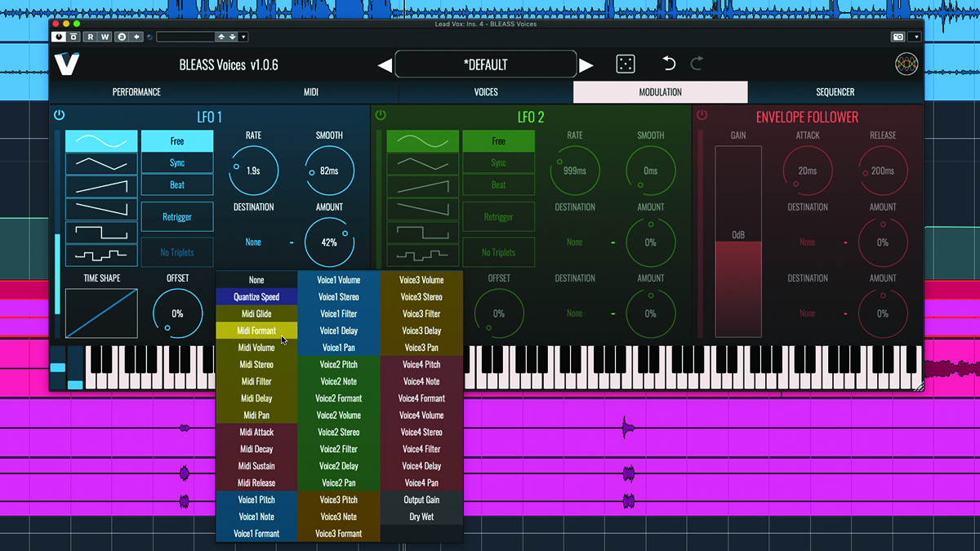Open LFO 2 first destination selector

[x=575, y=242]
